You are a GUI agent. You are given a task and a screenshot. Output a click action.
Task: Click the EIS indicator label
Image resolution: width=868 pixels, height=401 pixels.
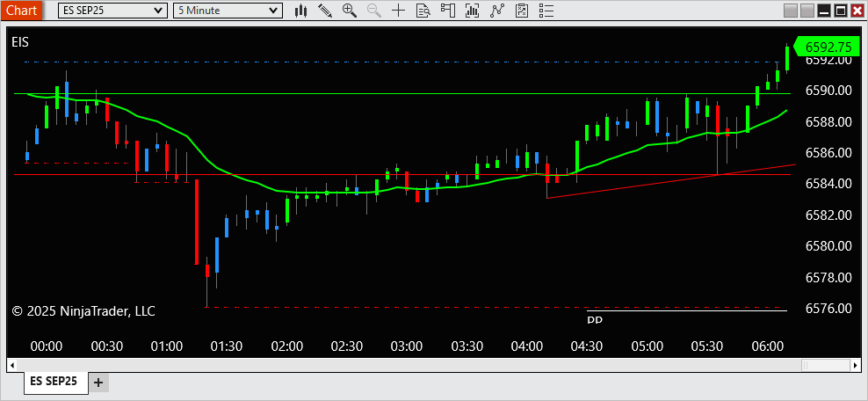click(x=20, y=42)
